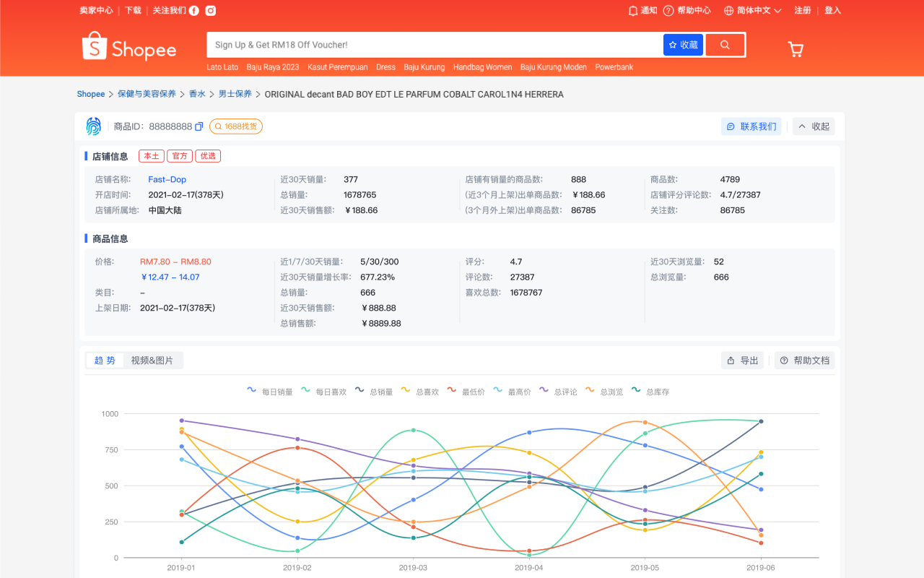Click the 1688找货 search button

[x=236, y=126]
